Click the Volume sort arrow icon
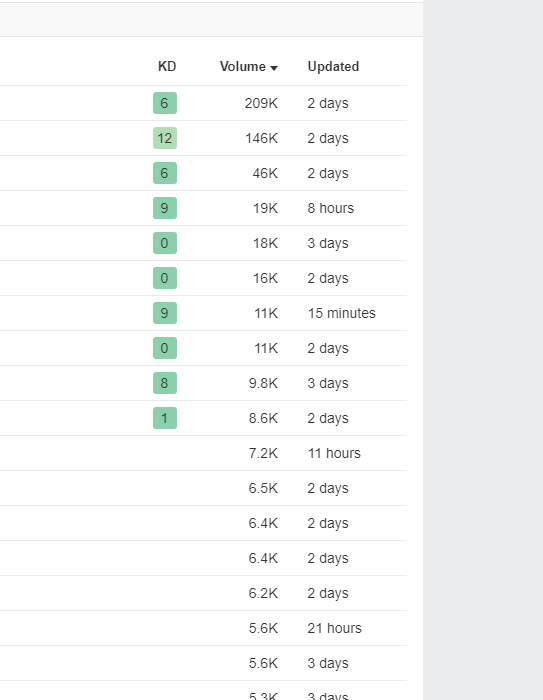 (x=274, y=68)
